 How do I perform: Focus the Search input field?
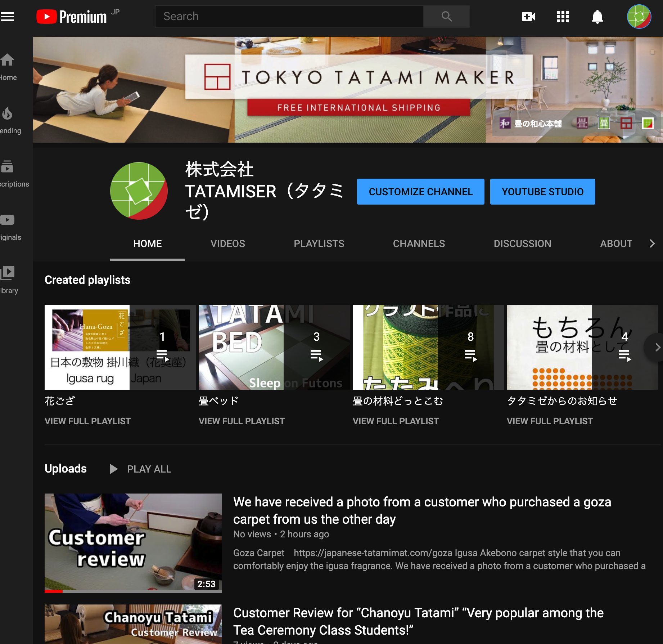point(289,17)
